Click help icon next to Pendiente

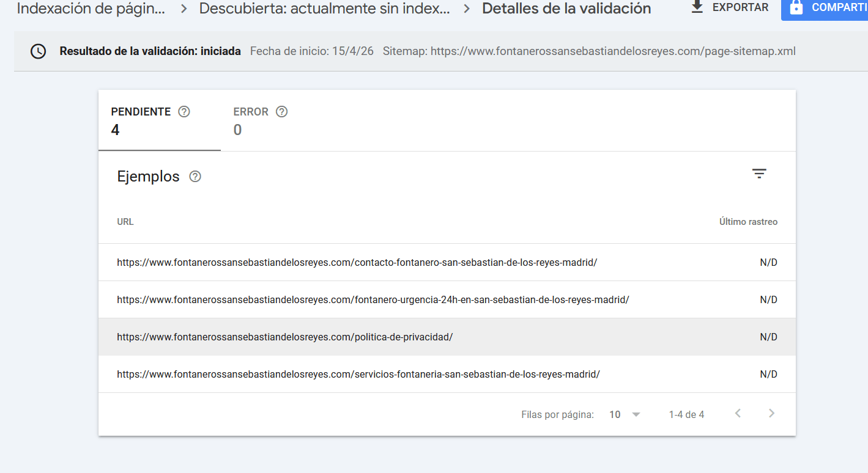tap(184, 112)
